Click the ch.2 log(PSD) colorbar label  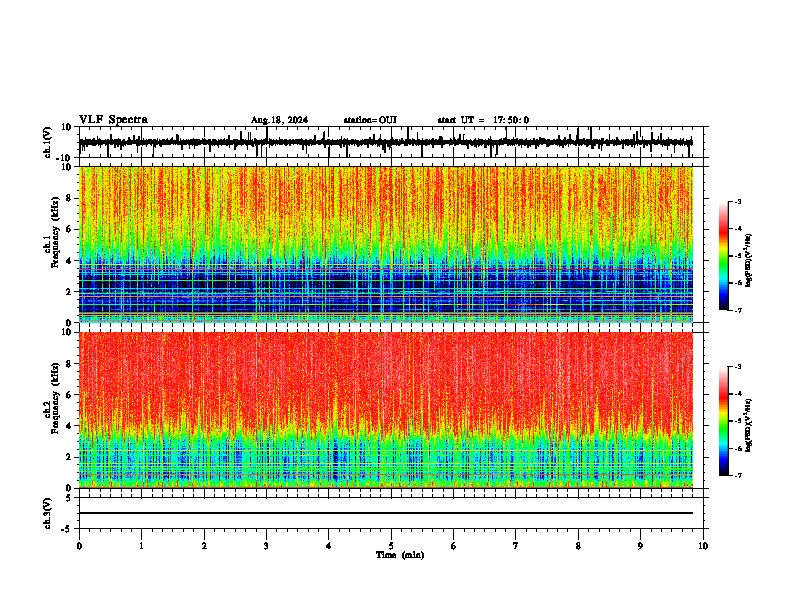point(749,425)
